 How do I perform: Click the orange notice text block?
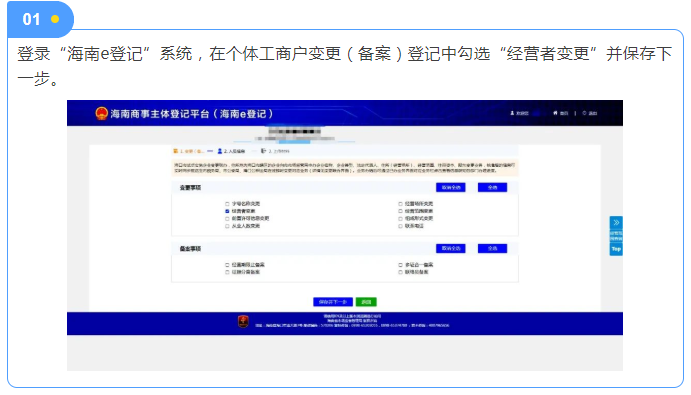click(345, 168)
